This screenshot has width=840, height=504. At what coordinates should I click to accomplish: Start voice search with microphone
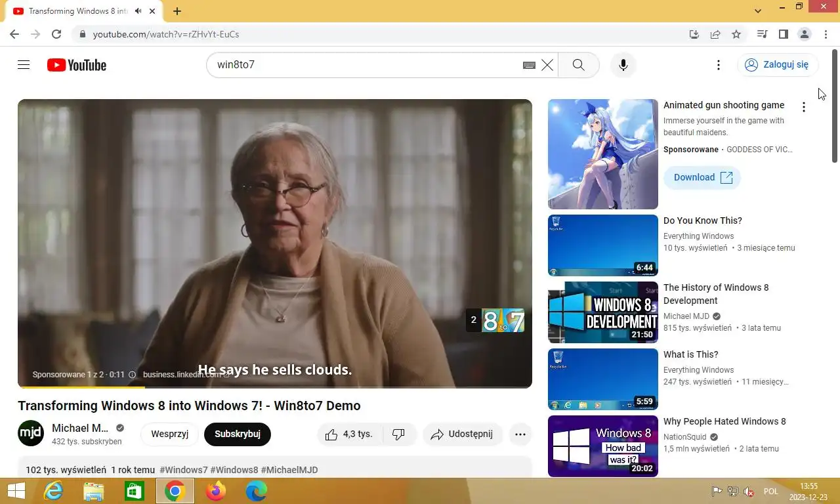click(623, 65)
